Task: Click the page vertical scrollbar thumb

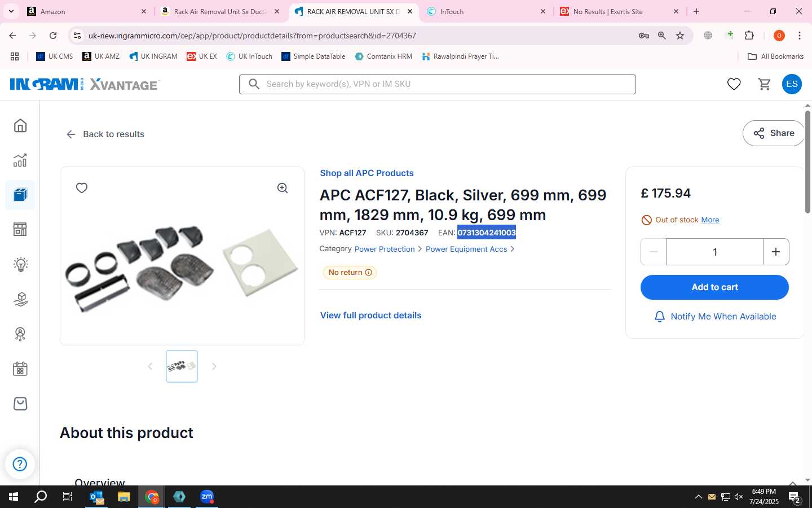Action: click(807, 162)
